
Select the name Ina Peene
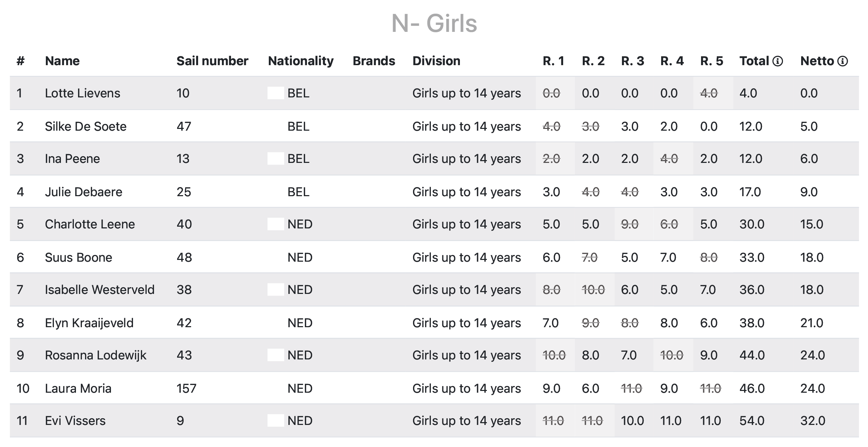72,159
